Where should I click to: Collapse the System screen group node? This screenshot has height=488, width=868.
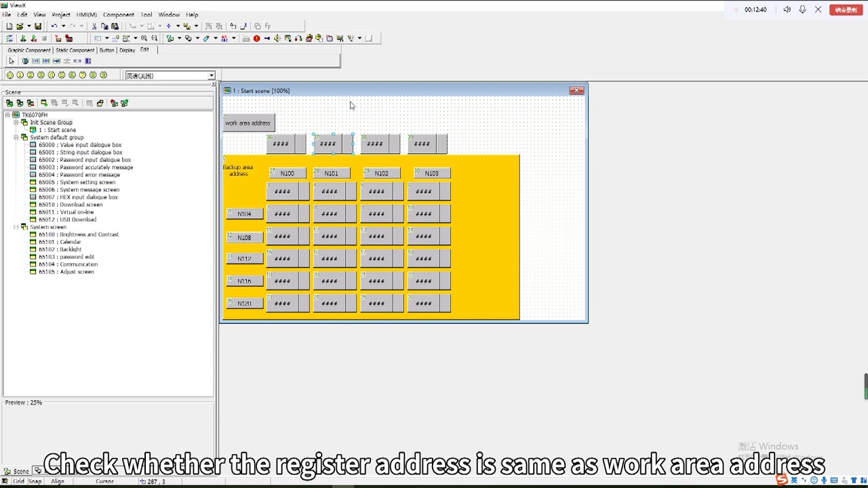click(x=16, y=227)
